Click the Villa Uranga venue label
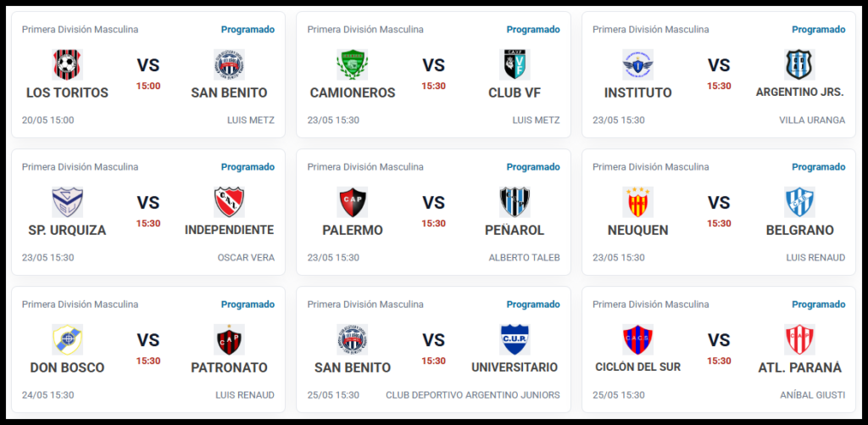 coord(812,120)
